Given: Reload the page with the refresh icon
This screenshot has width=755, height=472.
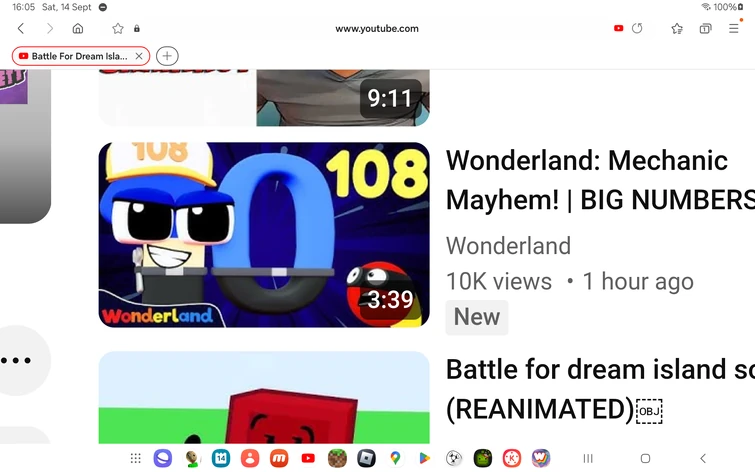Looking at the screenshot, I should click(637, 28).
